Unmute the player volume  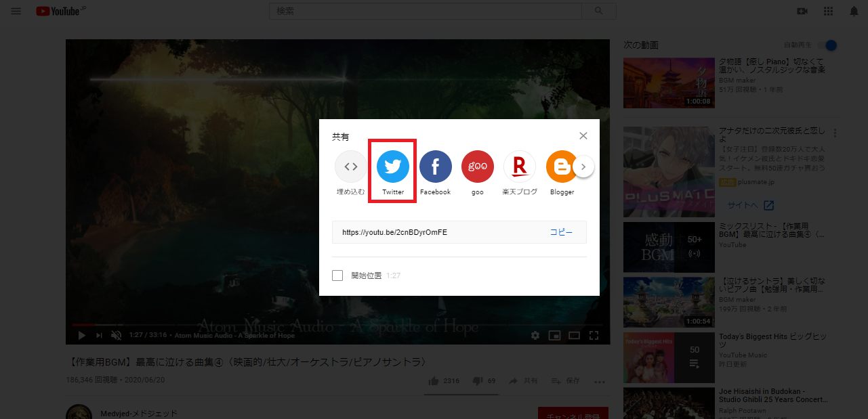pos(117,335)
